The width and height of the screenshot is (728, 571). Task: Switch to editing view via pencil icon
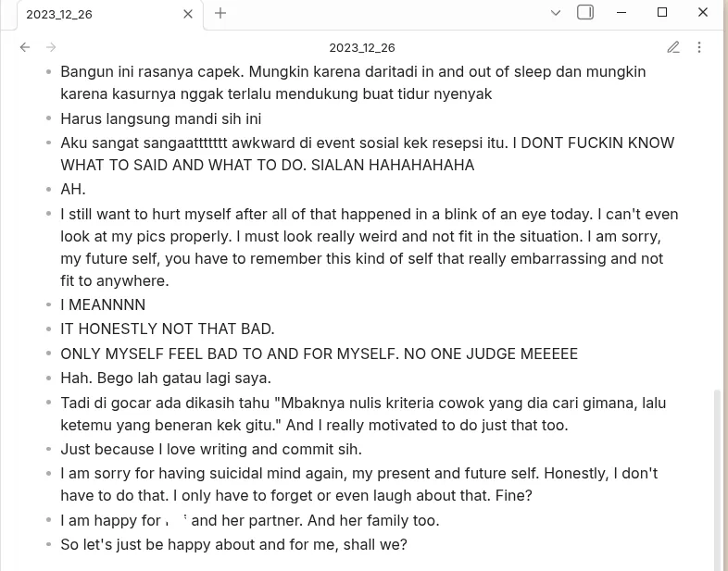[673, 47]
